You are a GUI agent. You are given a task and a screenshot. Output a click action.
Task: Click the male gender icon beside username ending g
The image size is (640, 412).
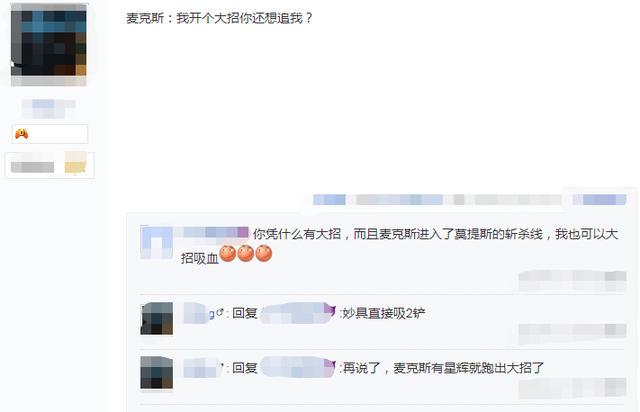click(220, 313)
